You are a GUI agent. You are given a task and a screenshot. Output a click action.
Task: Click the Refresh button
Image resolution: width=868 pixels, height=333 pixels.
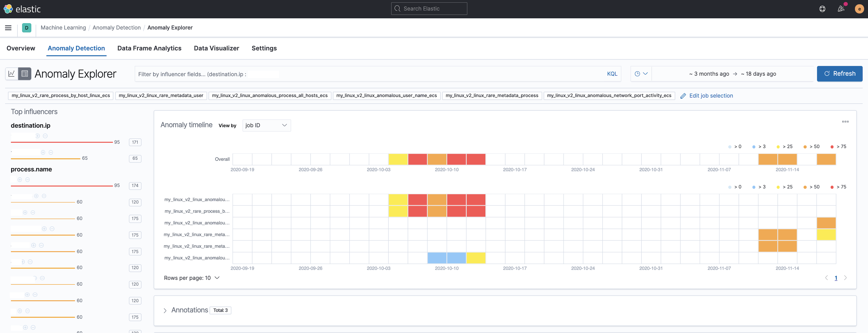pos(839,74)
